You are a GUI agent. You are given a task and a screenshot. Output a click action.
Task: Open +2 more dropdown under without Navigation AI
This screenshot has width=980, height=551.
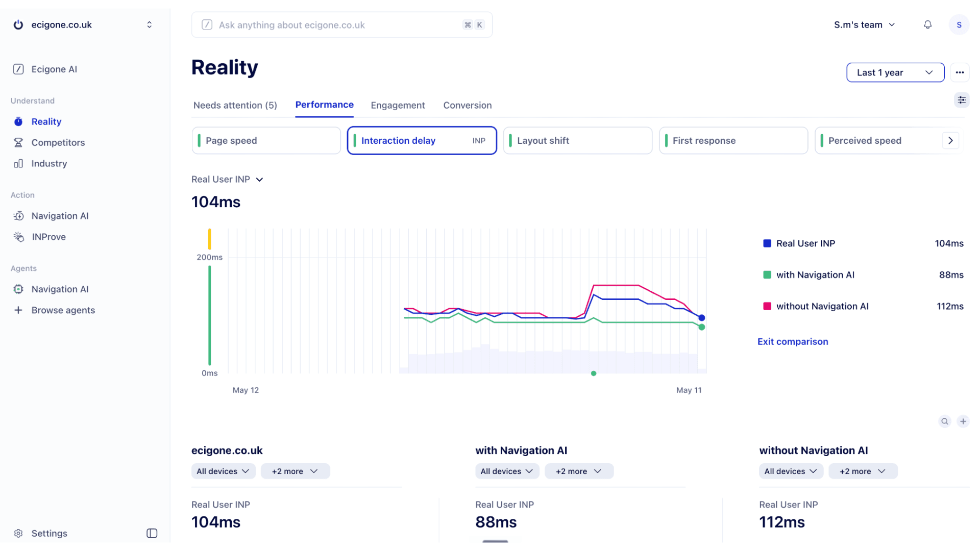point(863,471)
